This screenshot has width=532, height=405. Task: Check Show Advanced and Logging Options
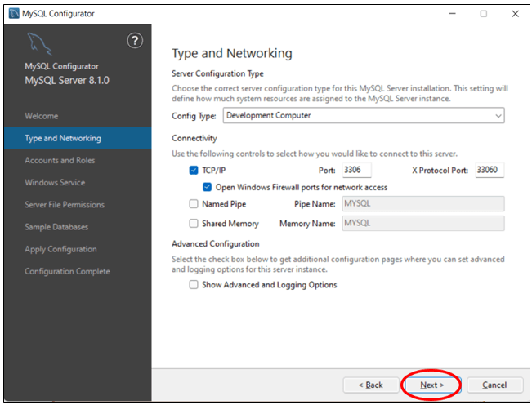point(194,285)
